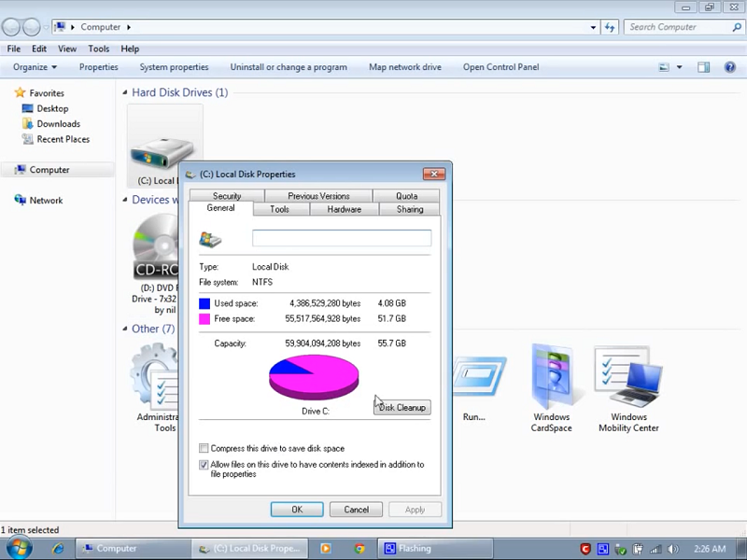Open the Help menu
This screenshot has width=747, height=560.
point(130,49)
